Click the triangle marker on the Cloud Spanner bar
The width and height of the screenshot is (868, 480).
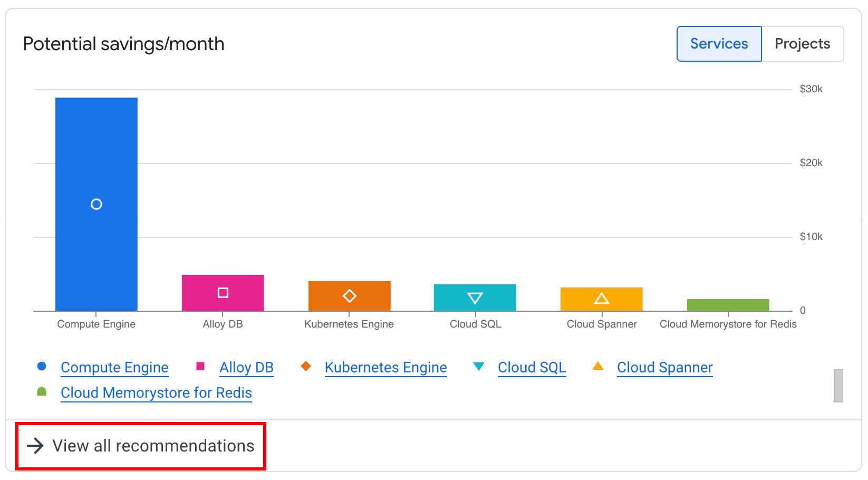(x=602, y=299)
